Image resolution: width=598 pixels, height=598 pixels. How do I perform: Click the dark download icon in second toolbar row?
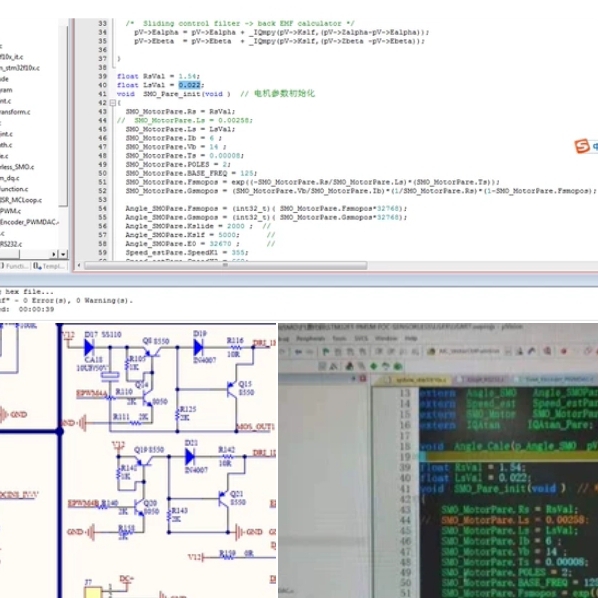point(349,367)
